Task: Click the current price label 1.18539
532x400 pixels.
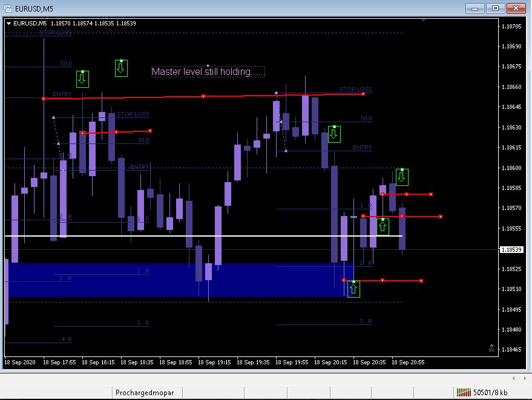Action: 511,250
